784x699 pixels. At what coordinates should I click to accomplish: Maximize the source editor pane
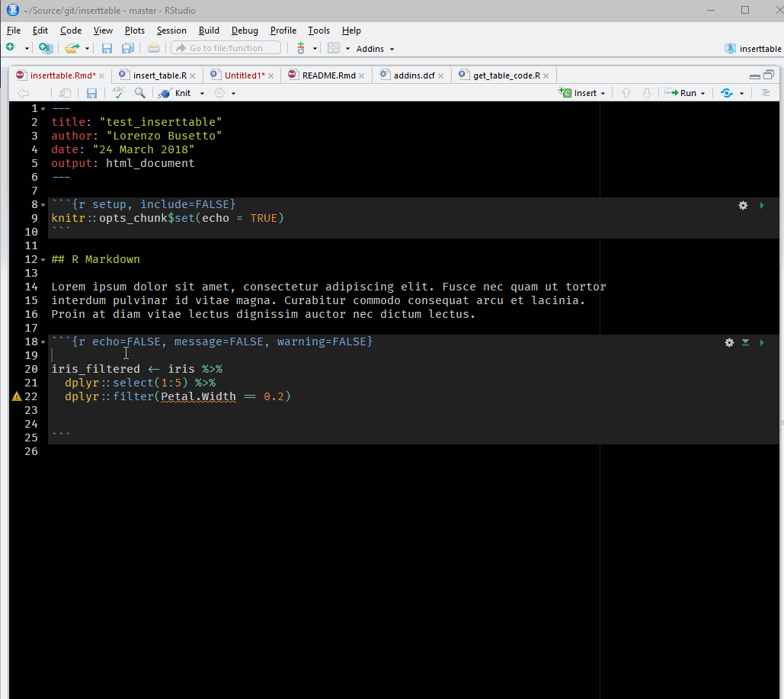(x=769, y=75)
